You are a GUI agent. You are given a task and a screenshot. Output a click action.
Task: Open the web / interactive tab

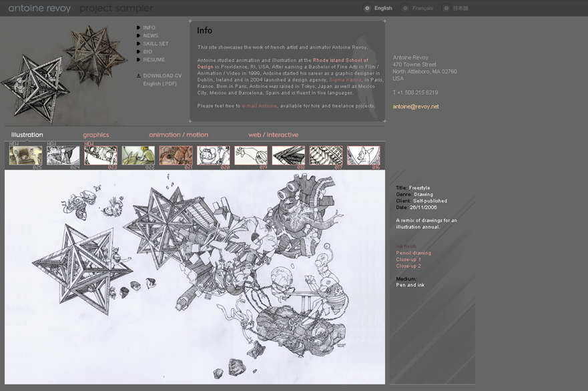click(x=273, y=135)
